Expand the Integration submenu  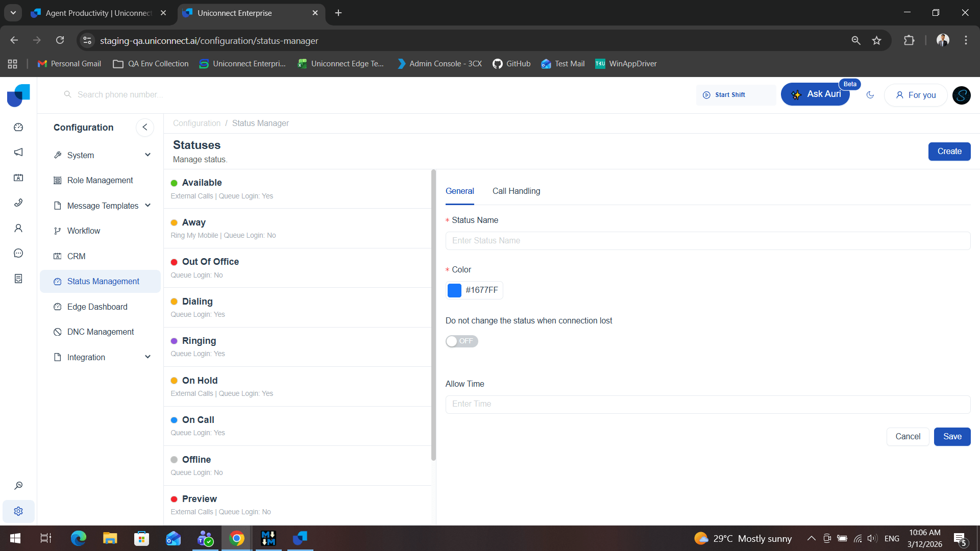[x=148, y=357]
